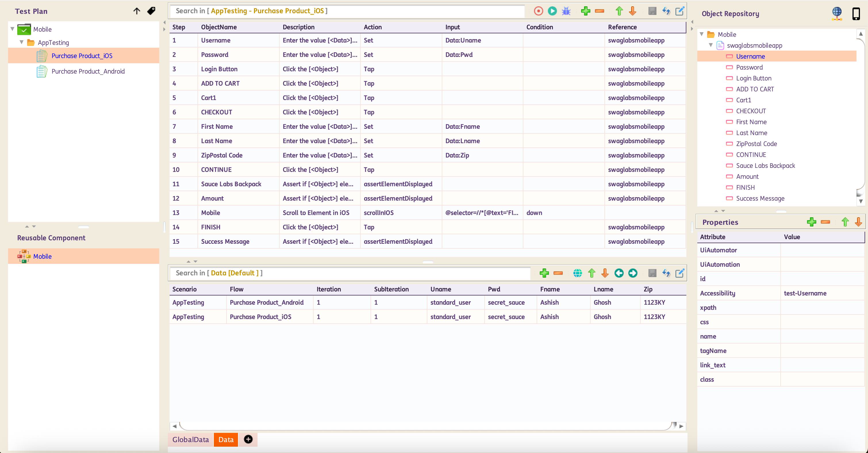This screenshot has width=868, height=453.
Task: Click the test steps search field
Action: 347,11
